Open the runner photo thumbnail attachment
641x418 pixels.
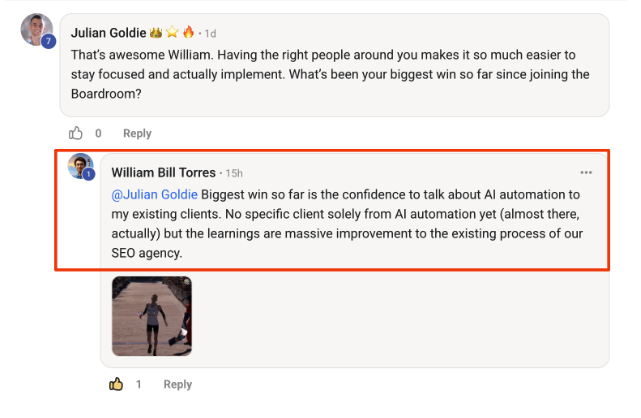(x=152, y=317)
